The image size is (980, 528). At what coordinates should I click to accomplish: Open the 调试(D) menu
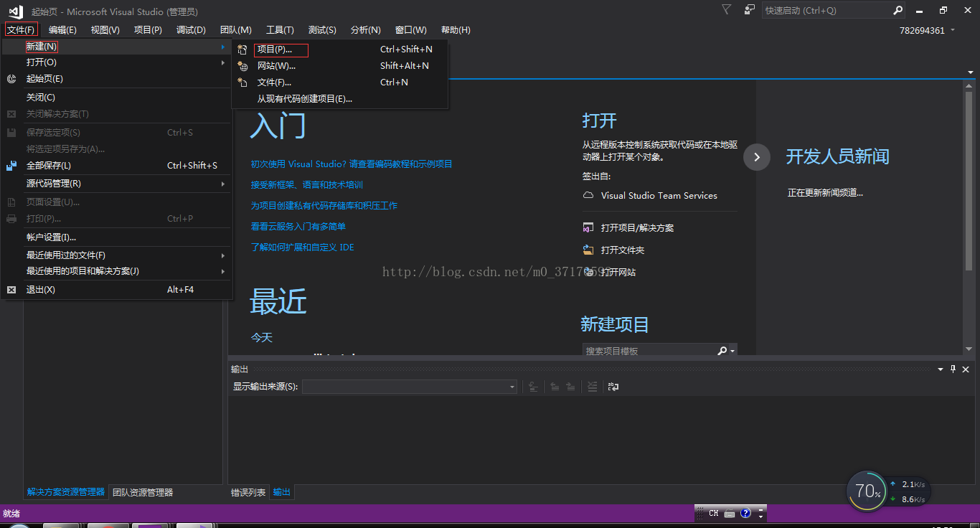coord(191,30)
